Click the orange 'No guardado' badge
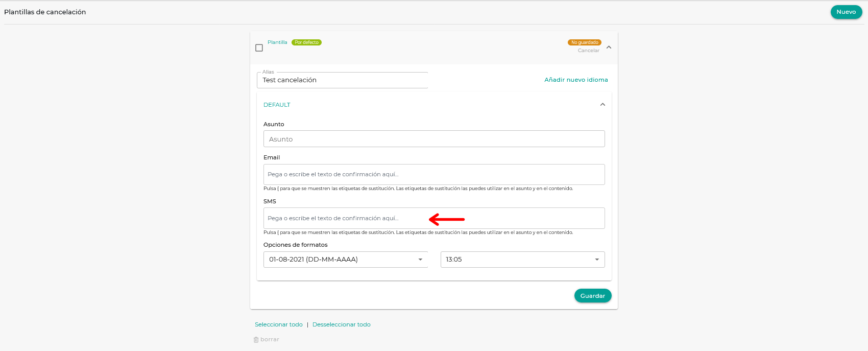868x351 pixels. click(x=585, y=42)
